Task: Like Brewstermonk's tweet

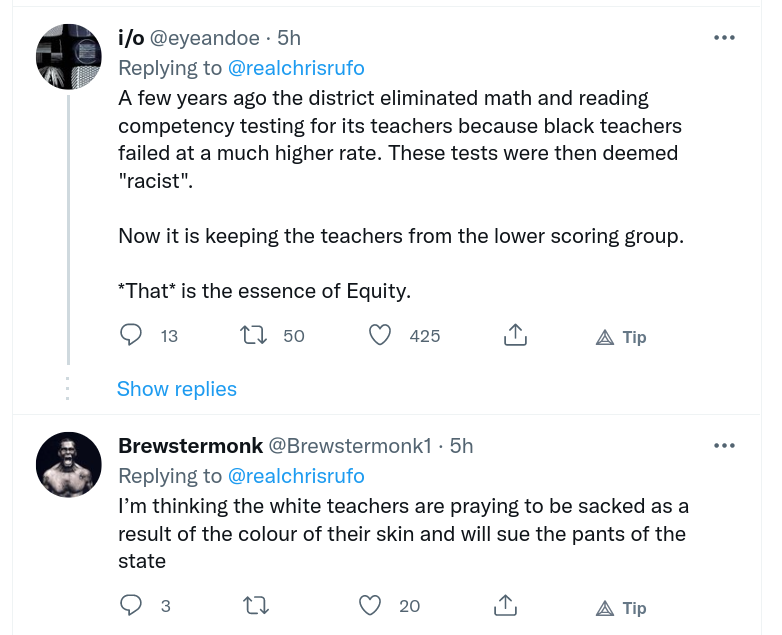Action: pyautogui.click(x=370, y=606)
